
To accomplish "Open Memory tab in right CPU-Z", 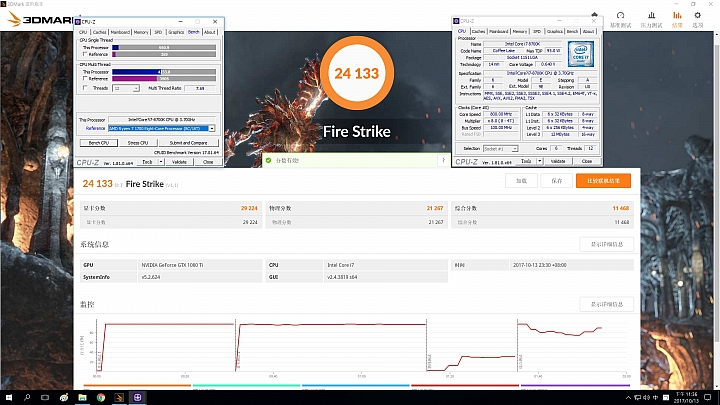I will pyautogui.click(x=519, y=31).
